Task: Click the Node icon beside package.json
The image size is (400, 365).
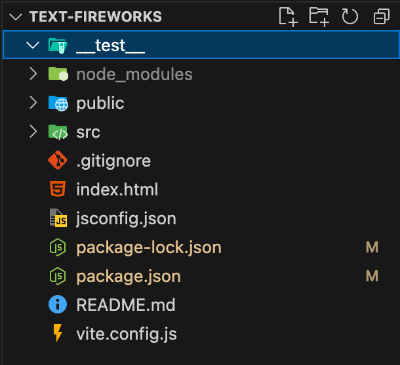Action: (x=58, y=276)
